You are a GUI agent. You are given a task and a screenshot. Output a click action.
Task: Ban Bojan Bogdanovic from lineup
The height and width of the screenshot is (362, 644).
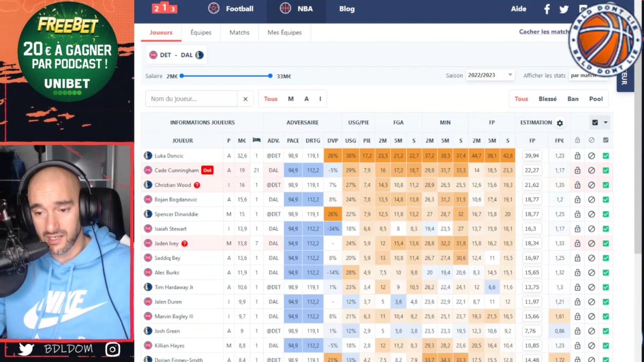point(591,200)
